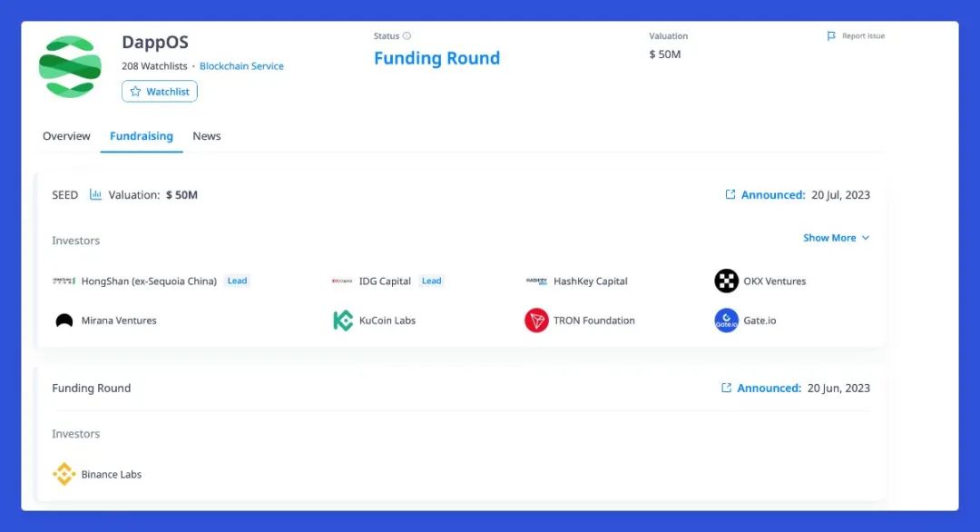Click the HashKey Capital logo
Screen dimensions: 980x532
(x=536, y=281)
